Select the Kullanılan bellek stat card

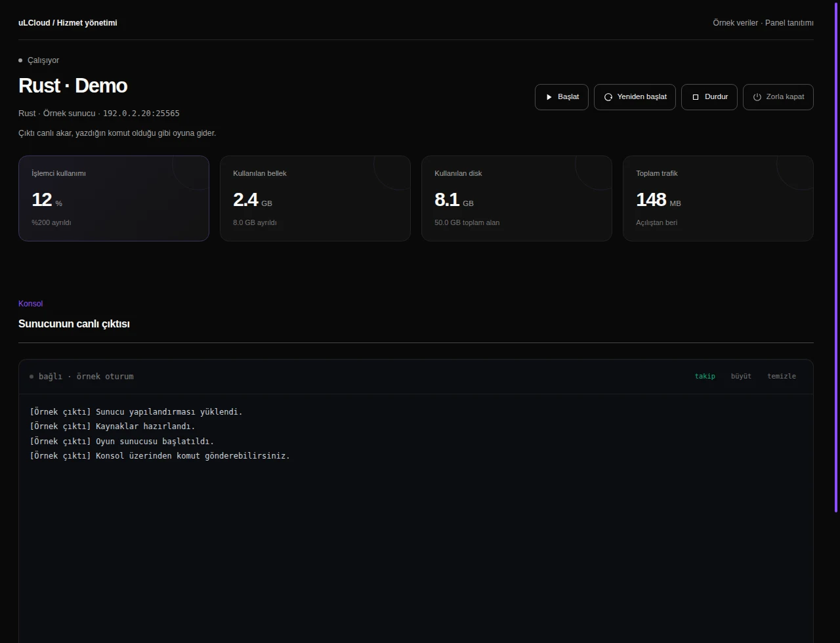(x=315, y=198)
